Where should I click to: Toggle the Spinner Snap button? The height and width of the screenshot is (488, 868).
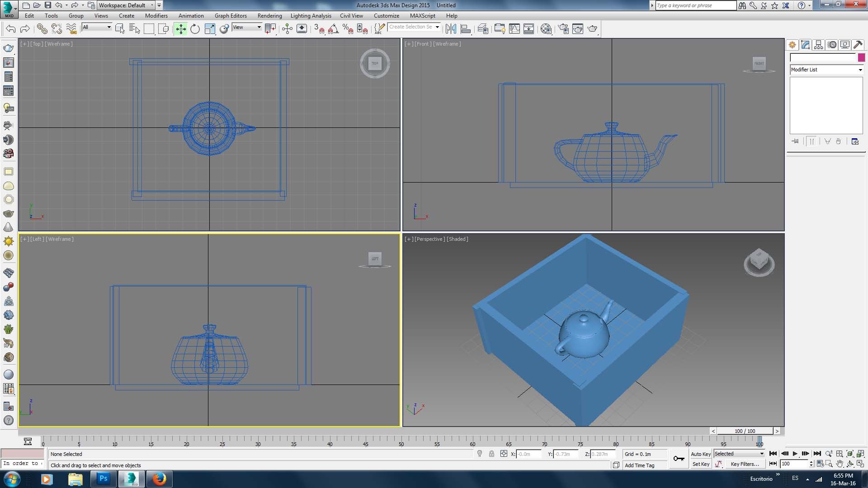pyautogui.click(x=363, y=29)
